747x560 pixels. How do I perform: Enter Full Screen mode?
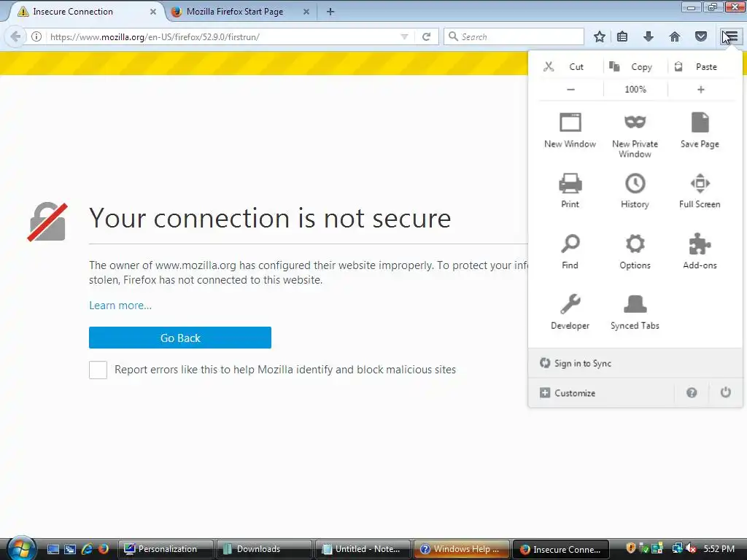(700, 190)
